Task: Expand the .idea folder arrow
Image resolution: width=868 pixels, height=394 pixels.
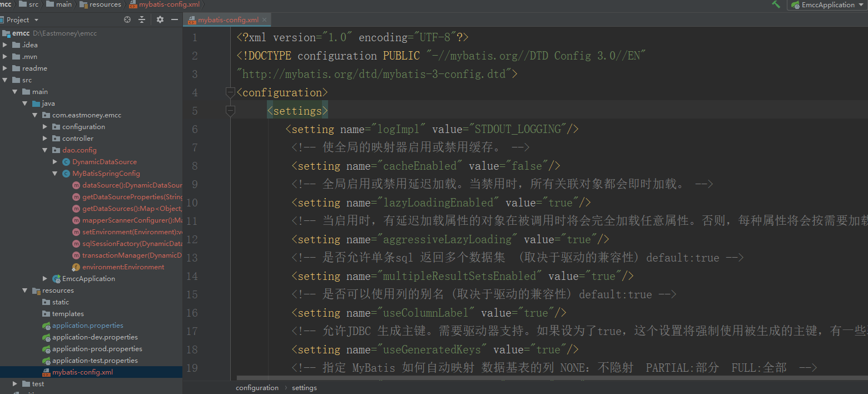Action: tap(4, 45)
